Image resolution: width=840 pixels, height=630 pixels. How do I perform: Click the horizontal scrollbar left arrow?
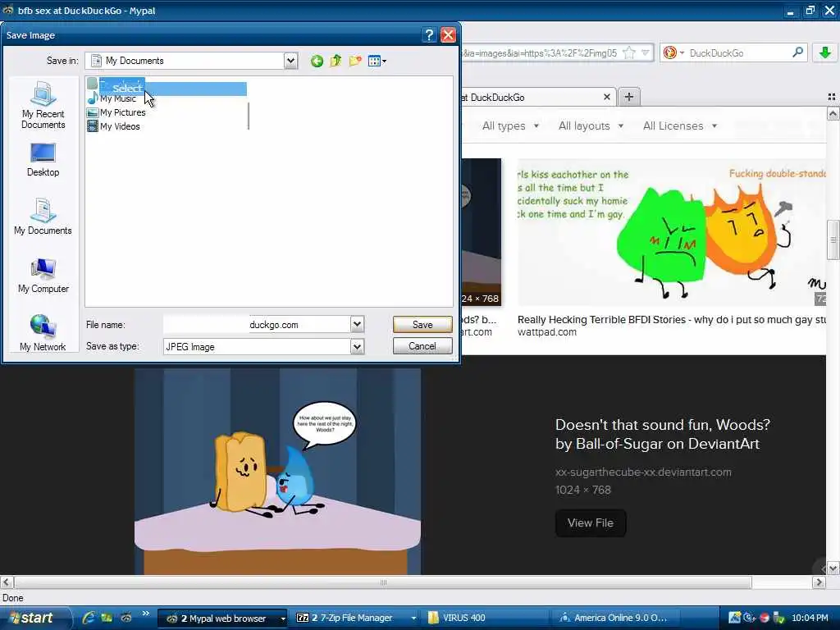coord(7,582)
